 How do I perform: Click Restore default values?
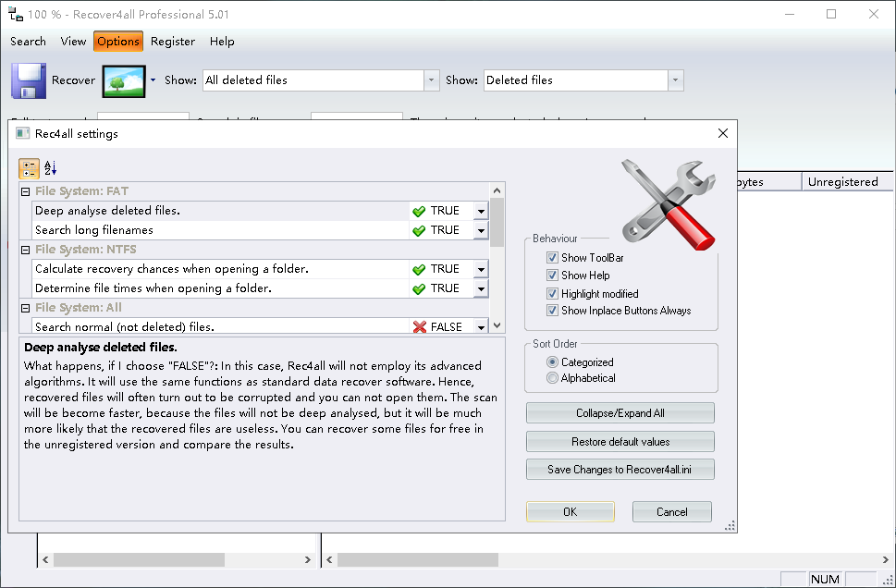(620, 442)
